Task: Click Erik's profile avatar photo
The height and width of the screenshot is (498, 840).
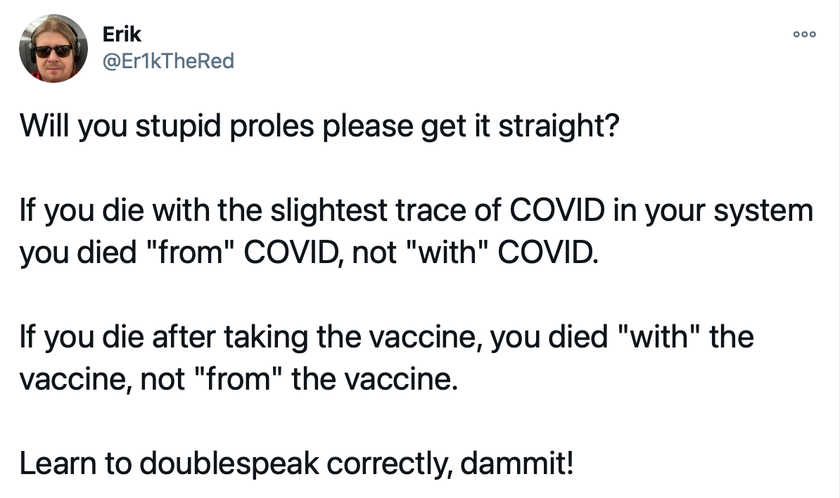Action: 54,49
